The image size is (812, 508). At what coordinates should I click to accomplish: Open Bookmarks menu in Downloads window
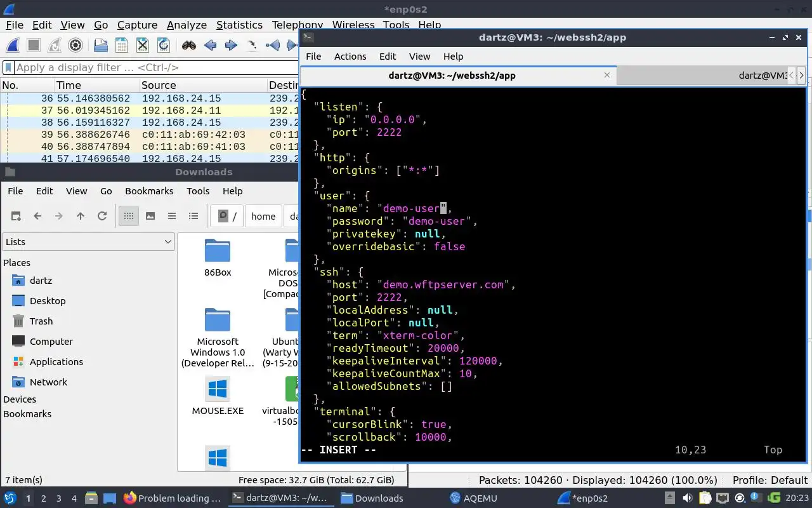[x=149, y=190]
